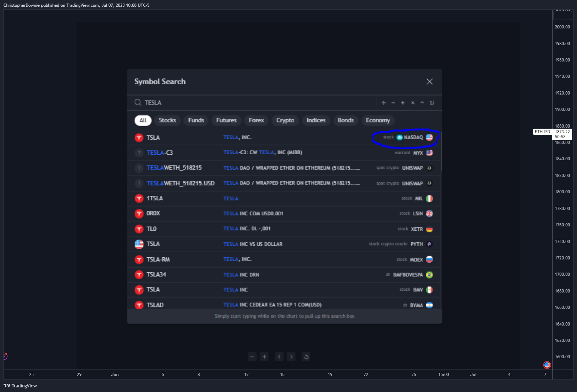Click Mexico flag on BMV row
577x392 pixels.
tap(429, 290)
